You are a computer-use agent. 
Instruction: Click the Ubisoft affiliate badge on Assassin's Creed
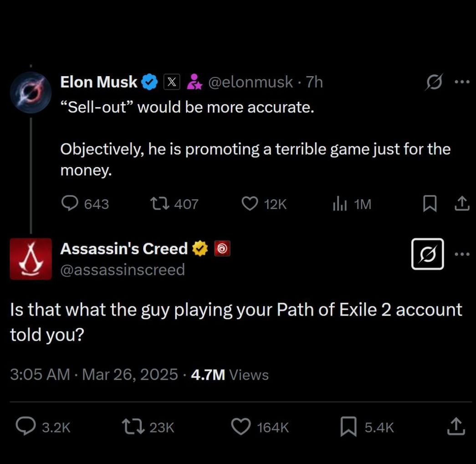pyautogui.click(x=222, y=248)
